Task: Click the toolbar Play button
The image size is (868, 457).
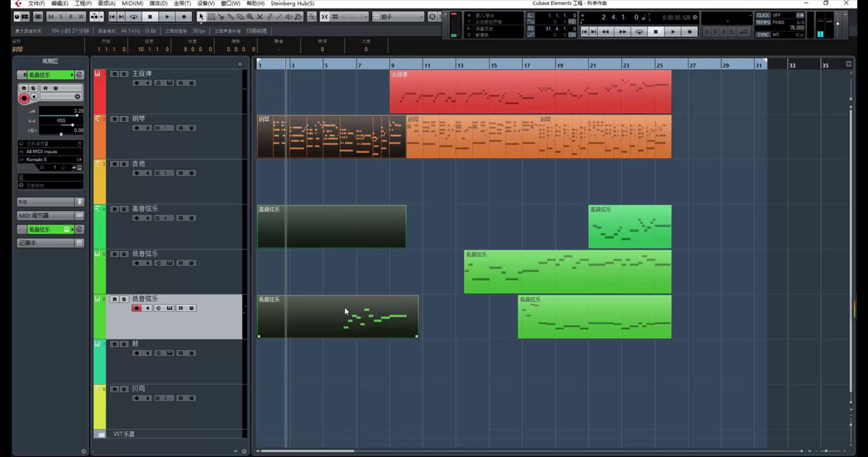Action: (x=167, y=17)
